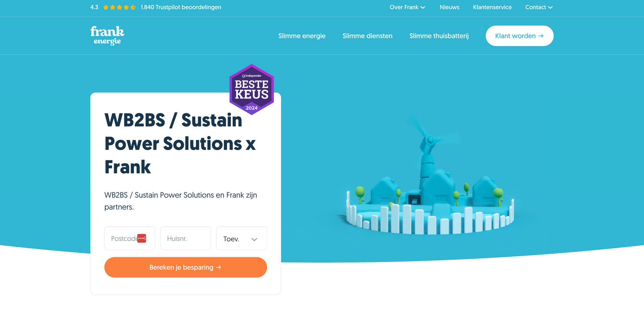Click the Independer Beste Keus 2024 badge
The height and width of the screenshot is (324, 644).
tap(252, 89)
